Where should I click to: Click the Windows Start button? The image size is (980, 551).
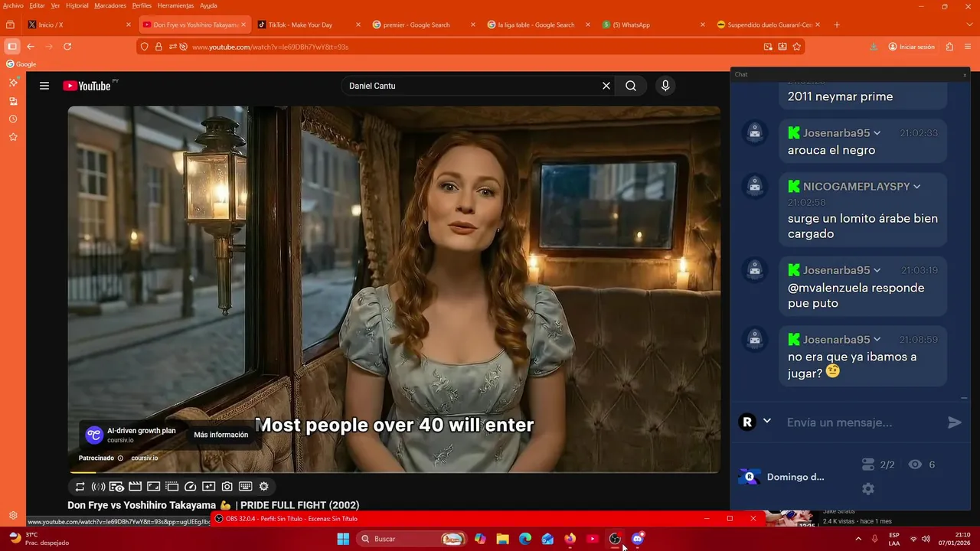pyautogui.click(x=343, y=539)
